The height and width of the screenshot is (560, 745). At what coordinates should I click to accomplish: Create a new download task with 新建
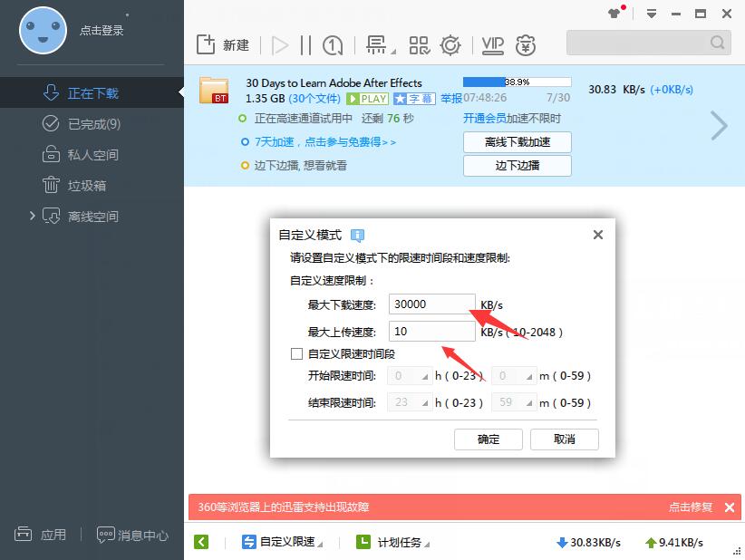pos(223,45)
